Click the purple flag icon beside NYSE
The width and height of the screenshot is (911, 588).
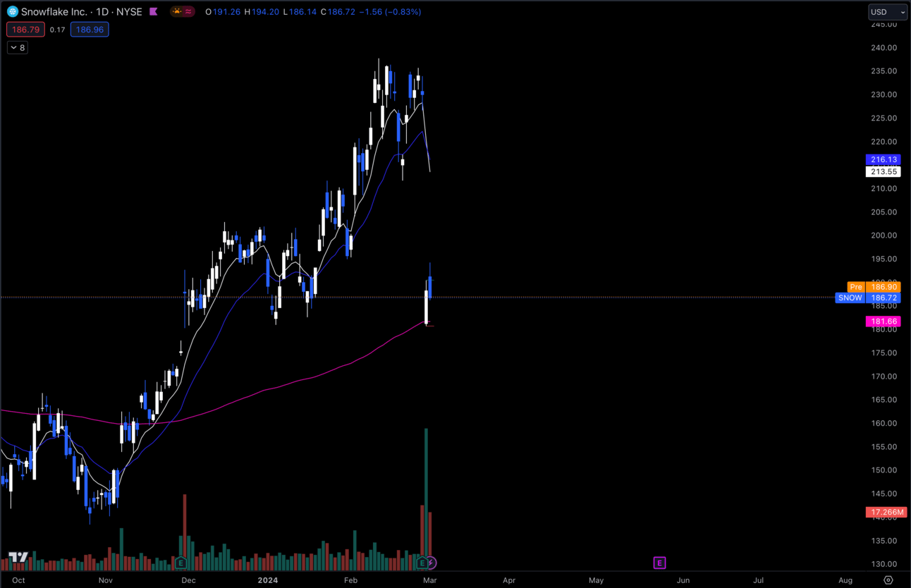[x=154, y=12]
